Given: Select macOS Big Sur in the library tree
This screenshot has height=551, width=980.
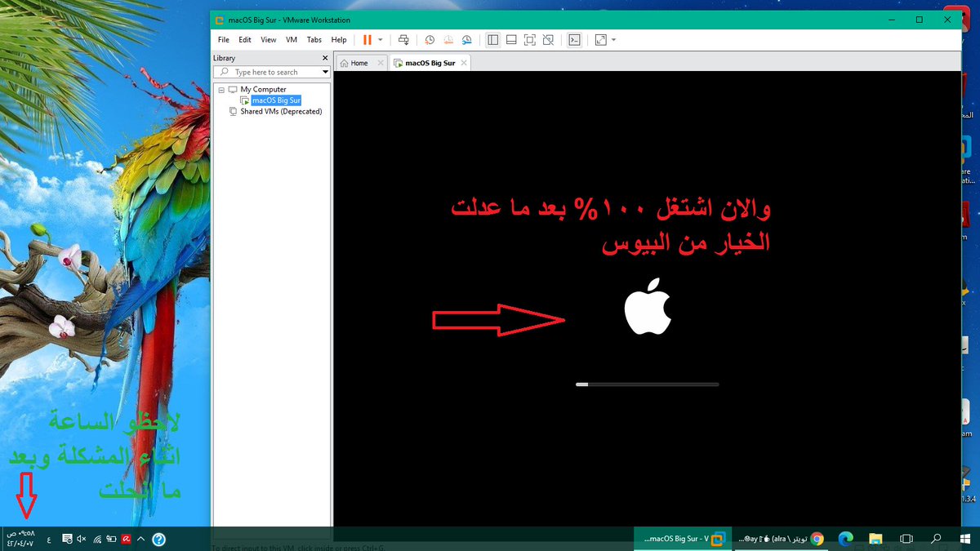Looking at the screenshot, I should point(276,100).
